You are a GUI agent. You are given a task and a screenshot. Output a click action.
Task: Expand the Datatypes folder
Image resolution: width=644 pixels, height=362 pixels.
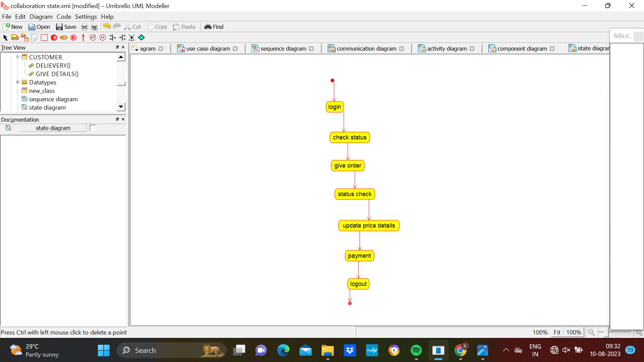18,82
